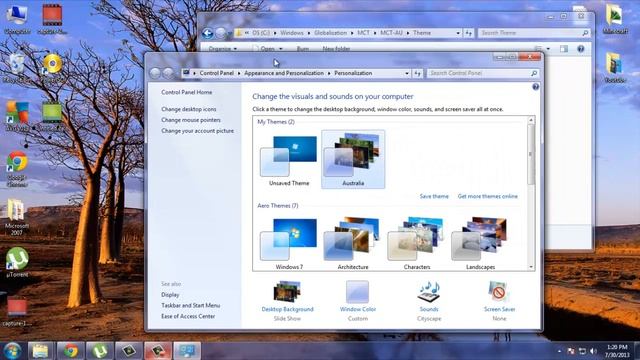Click the help icon in Personalization window

click(536, 87)
